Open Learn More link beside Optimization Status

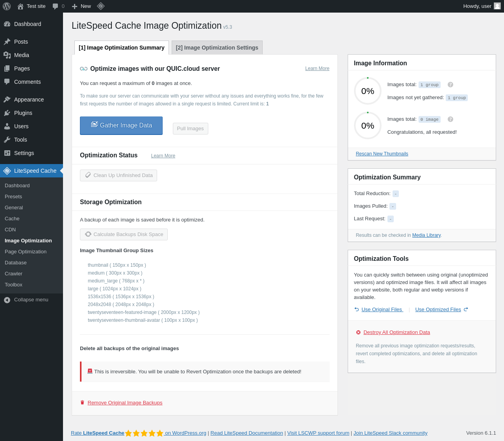click(163, 156)
